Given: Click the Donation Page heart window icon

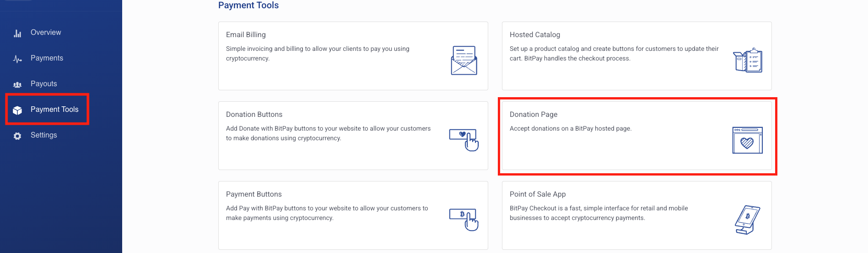Looking at the screenshot, I should tap(748, 140).
